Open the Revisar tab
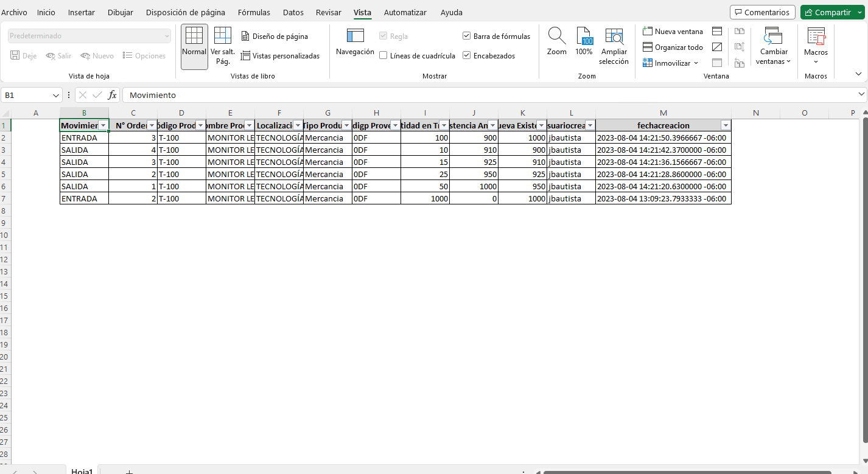This screenshot has height=474, width=868. (x=329, y=12)
